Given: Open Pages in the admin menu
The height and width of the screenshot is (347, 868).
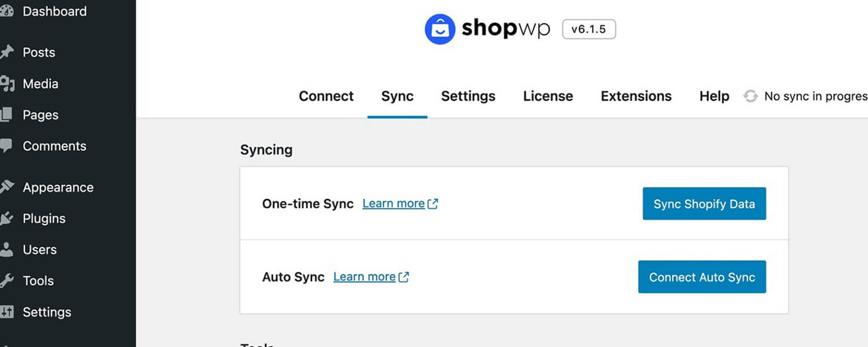Looking at the screenshot, I should (41, 115).
